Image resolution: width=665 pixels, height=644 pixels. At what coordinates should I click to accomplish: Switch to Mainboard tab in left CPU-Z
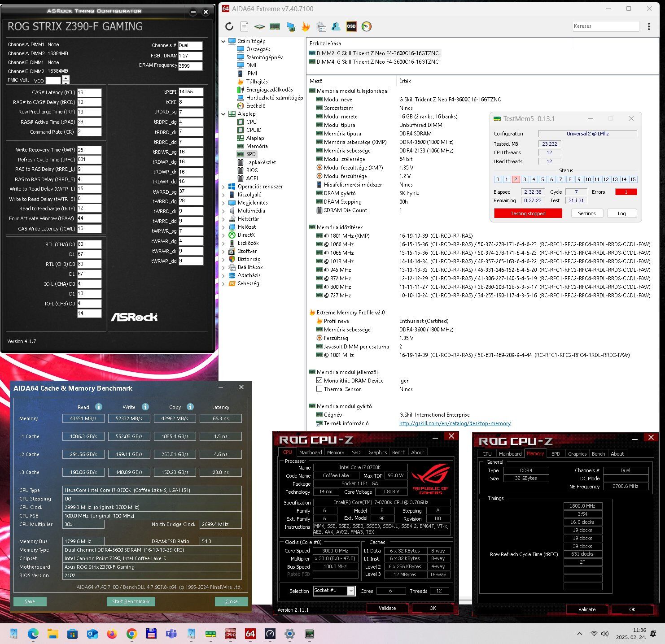click(311, 453)
